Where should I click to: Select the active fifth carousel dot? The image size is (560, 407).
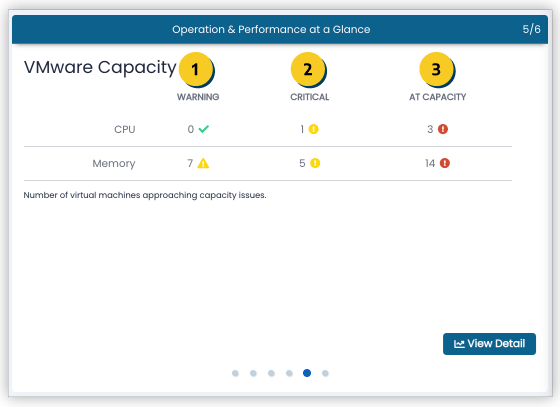307,373
